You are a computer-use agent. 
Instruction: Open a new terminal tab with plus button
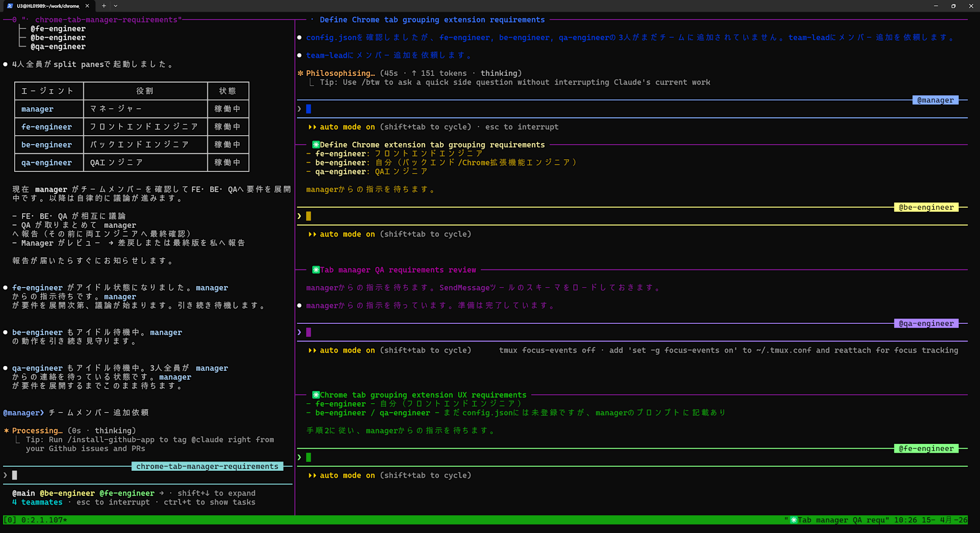coord(104,6)
